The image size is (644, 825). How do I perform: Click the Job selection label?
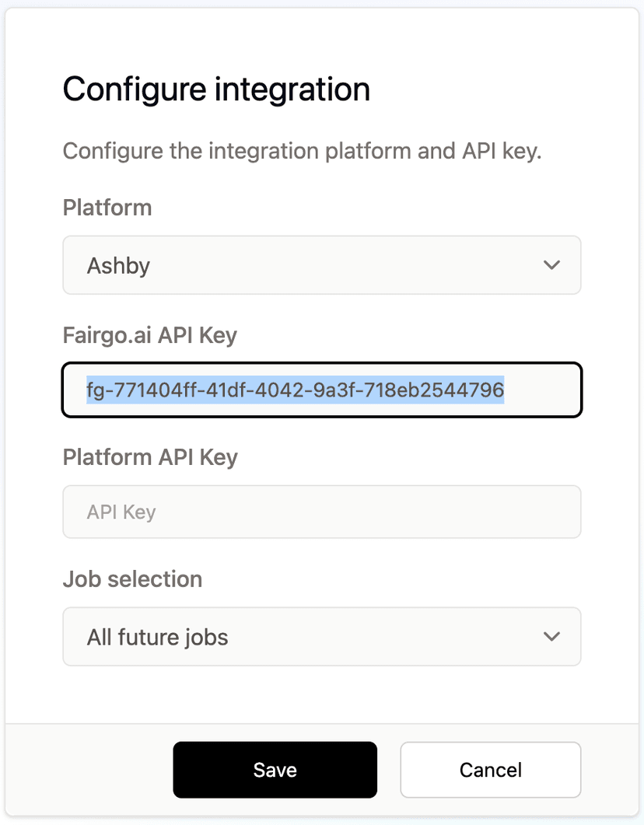click(132, 579)
